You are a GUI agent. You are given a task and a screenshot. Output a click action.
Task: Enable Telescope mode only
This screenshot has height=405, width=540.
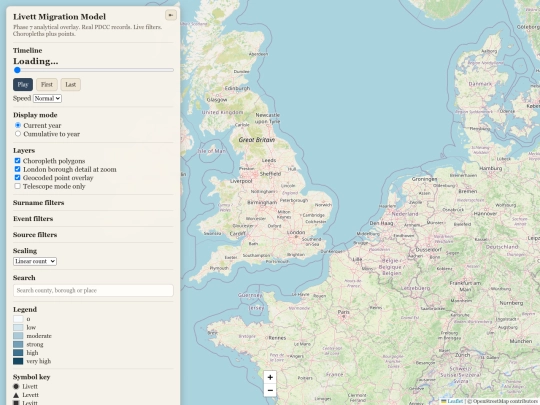tap(18, 186)
